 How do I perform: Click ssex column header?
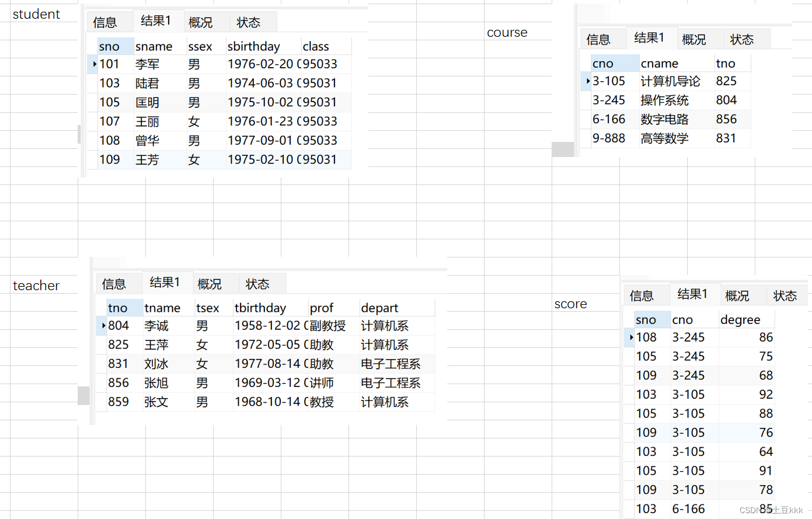click(206, 47)
